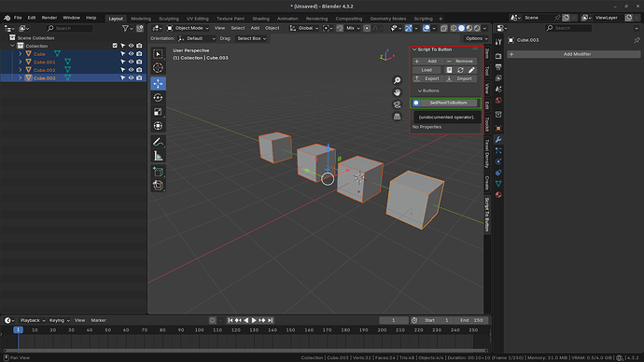Viewport: 644px width, 362px height.
Task: Open the Object properties tab
Action: click(x=498, y=128)
